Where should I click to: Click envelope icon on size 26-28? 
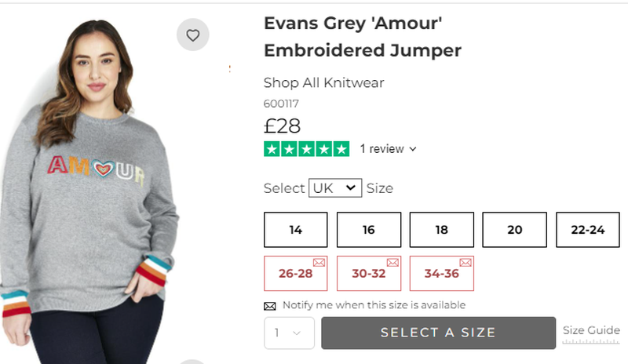(319, 263)
